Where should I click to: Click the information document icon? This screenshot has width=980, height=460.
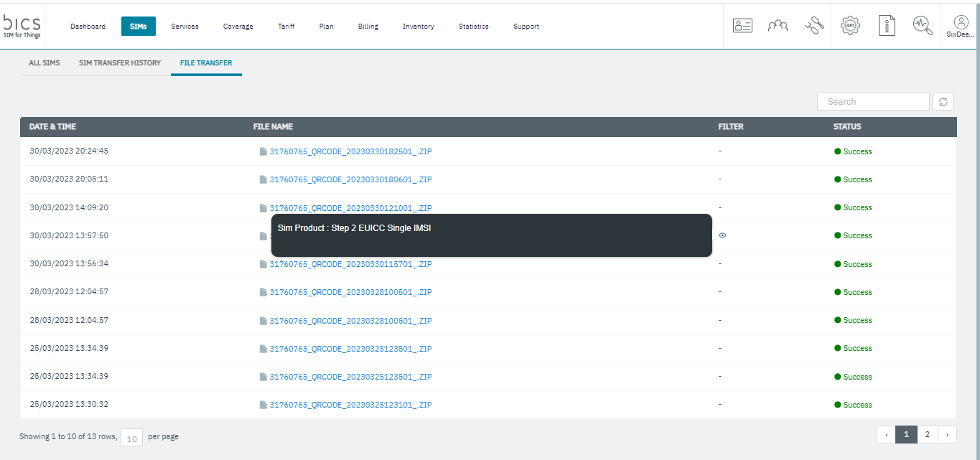pos(887,26)
